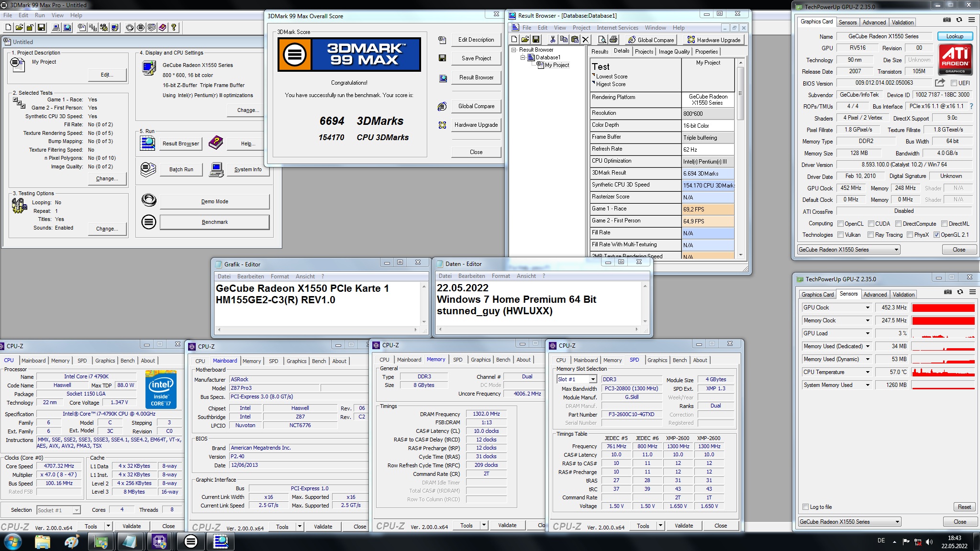This screenshot has height=551, width=980.
Task: Click yellow question mark icon in 3DMark 99 toolbar
Action: (174, 27)
